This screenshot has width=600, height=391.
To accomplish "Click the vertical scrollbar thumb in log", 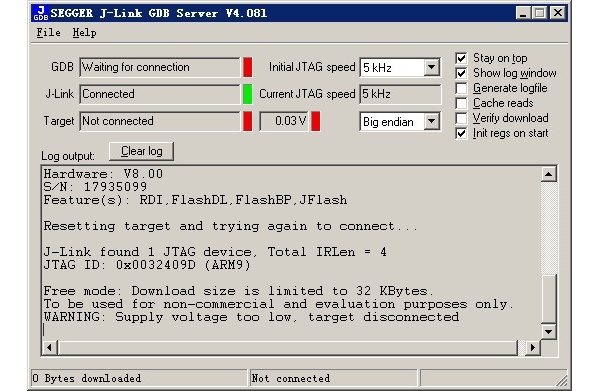I will (x=549, y=299).
